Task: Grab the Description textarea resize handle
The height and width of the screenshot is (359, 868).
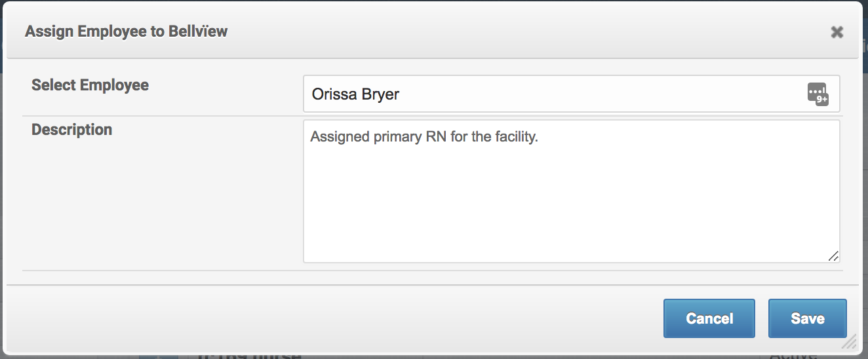Action: tap(833, 256)
